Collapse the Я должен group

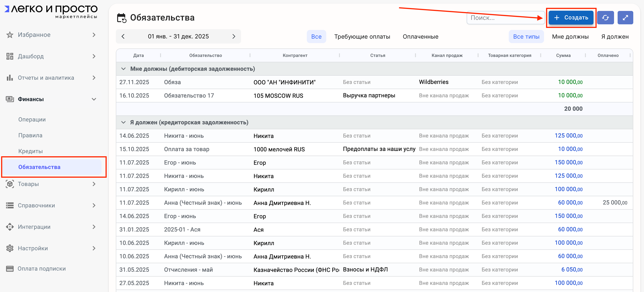[x=123, y=122]
